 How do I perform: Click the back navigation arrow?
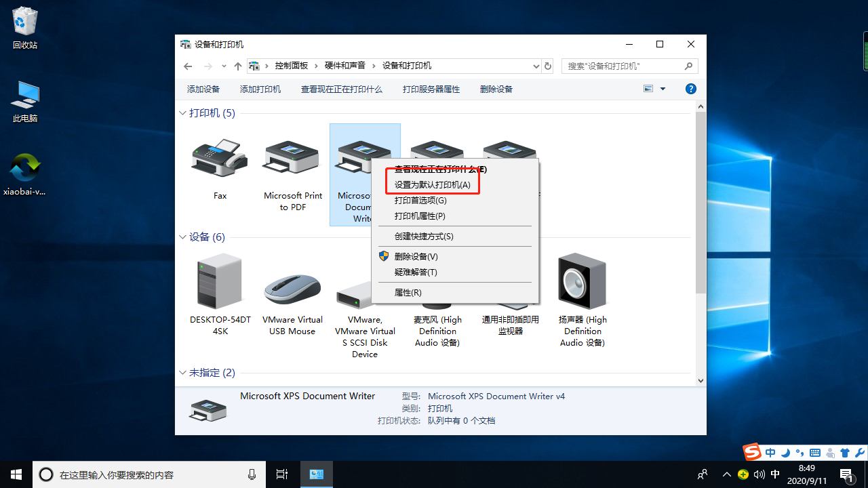click(x=188, y=66)
